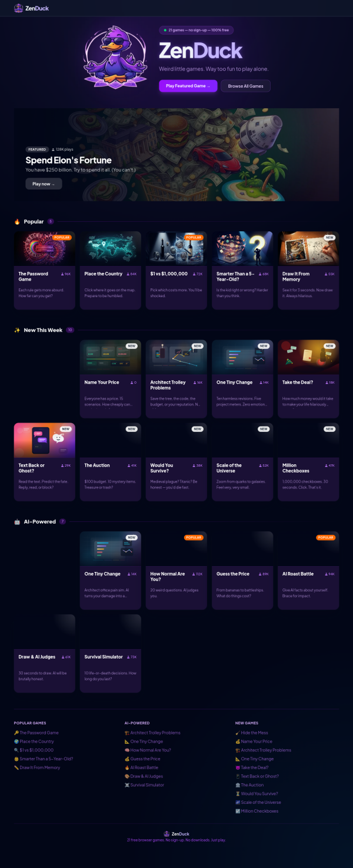Click magnifier emoji beside $1 vs $1,000,000 footer link
The height and width of the screenshot is (868, 353).
click(x=16, y=750)
